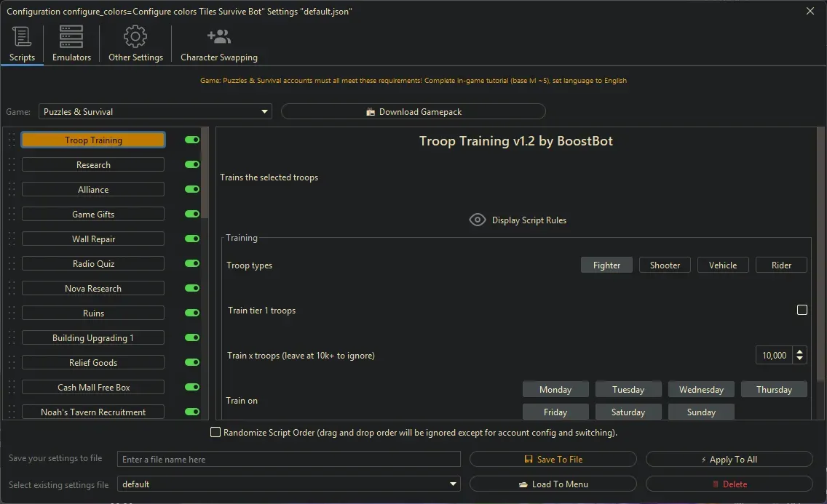Increment the troop count above 10,000
The width and height of the screenshot is (827, 504).
799,351
